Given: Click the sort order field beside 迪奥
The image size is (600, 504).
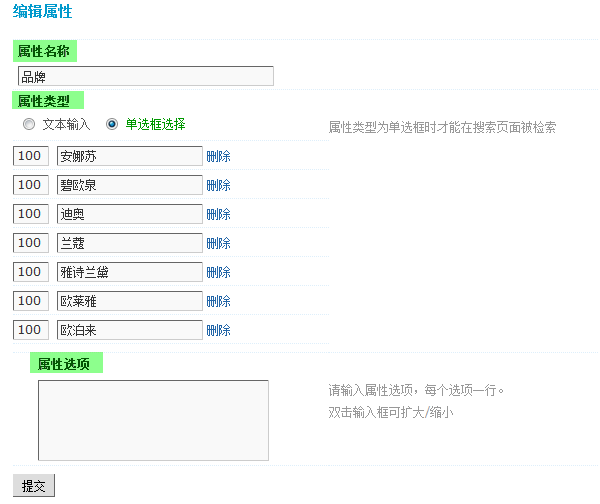Looking at the screenshot, I should pos(31,214).
